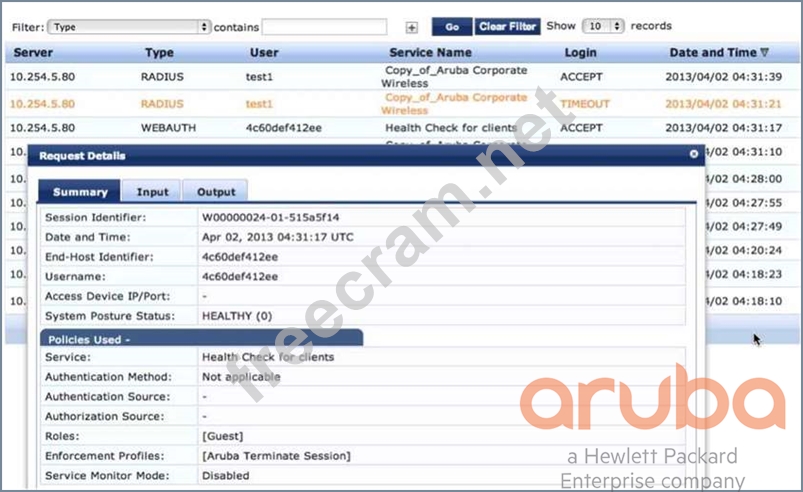Viewport: 803px width, 492px height.
Task: Select the RADIUS row with ACCEPT status
Action: [402, 77]
